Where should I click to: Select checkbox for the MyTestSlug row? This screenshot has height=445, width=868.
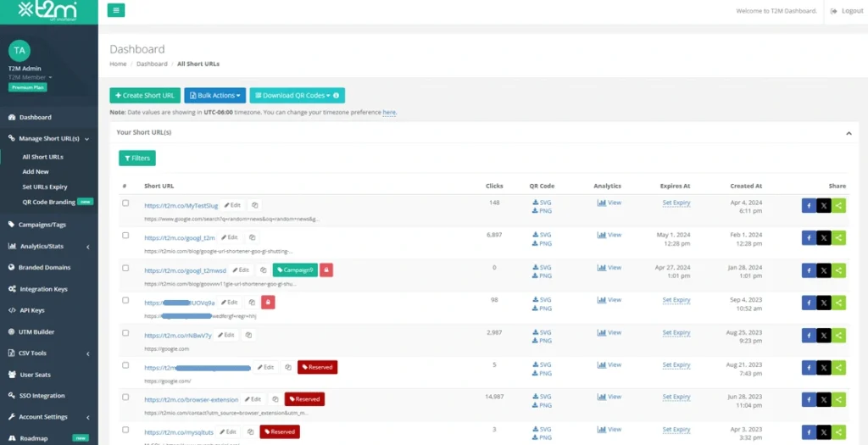point(125,203)
